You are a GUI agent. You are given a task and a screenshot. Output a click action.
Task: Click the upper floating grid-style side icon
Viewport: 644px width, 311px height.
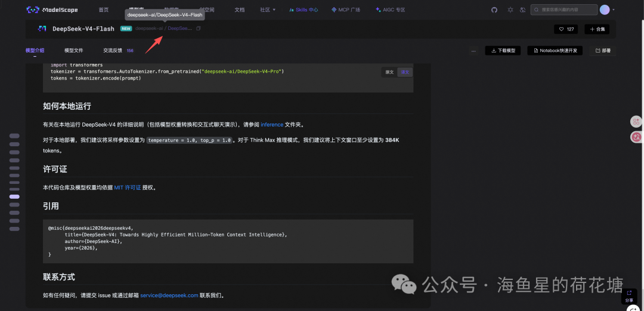[636, 121]
